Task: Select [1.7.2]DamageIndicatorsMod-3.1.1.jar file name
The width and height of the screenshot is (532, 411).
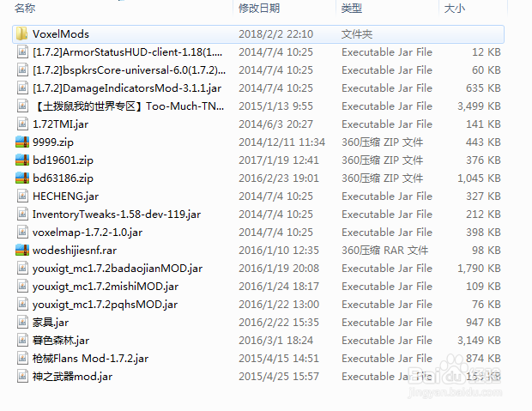Action: click(x=127, y=88)
